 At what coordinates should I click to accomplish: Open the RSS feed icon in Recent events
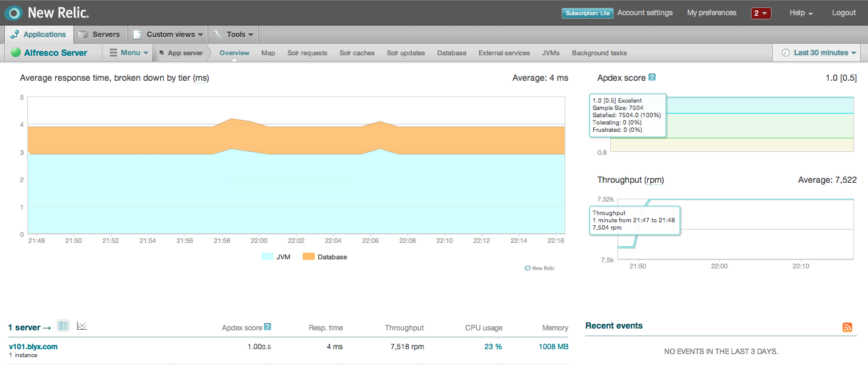point(847,327)
